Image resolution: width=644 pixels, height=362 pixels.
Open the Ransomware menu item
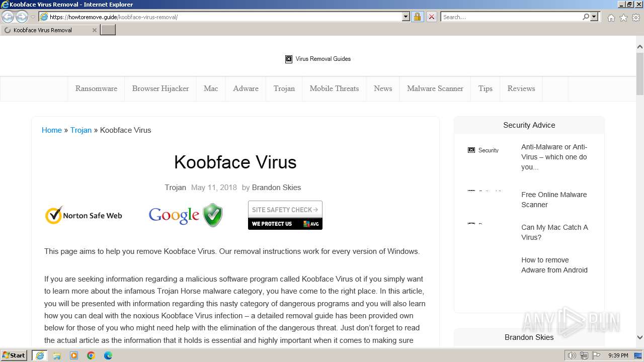pos(96,88)
